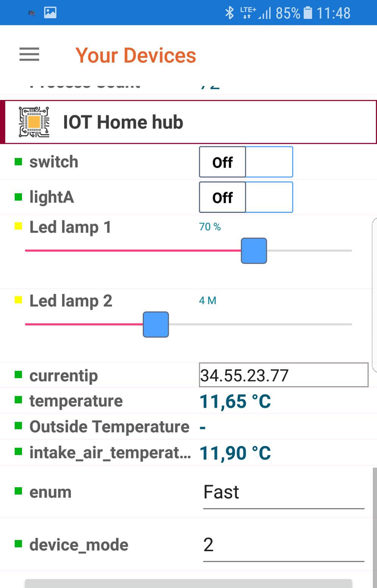Click green status indicator beside currentip
This screenshot has height=588, width=377.
[18, 375]
